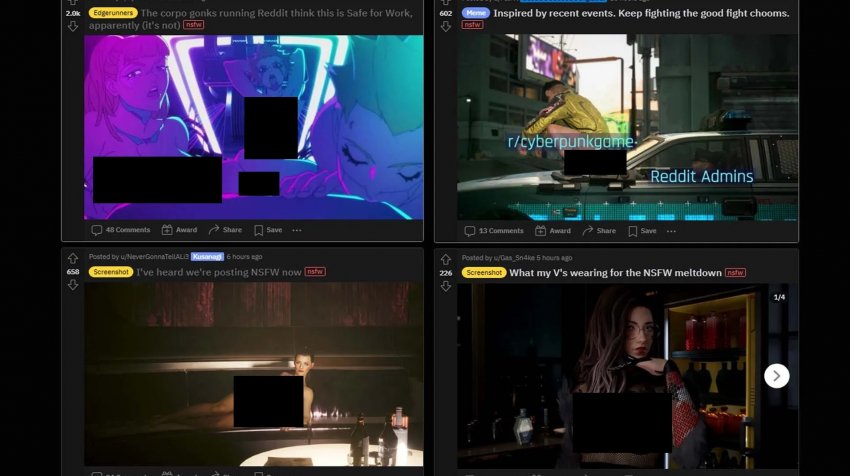This screenshot has height=476, width=850.
Task: Downvote the post with 226 points
Action: 446,285
